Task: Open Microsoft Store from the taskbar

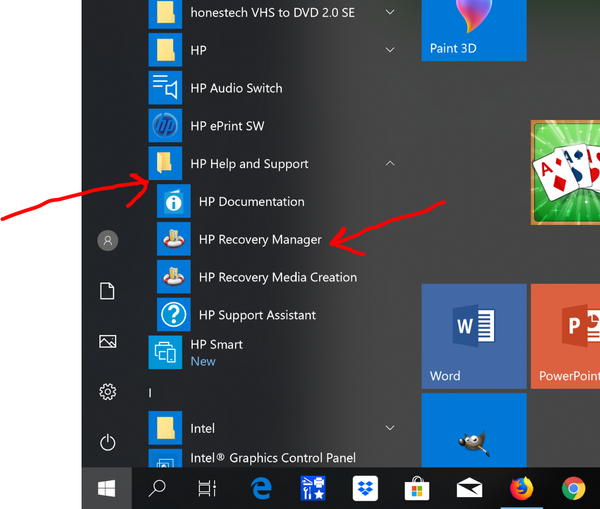Action: point(417,489)
